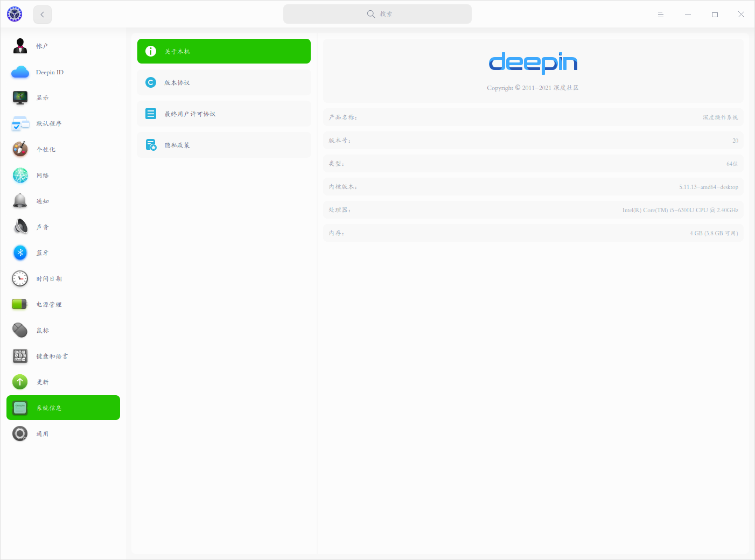Click the 通知 (Notification) bell icon

20,201
